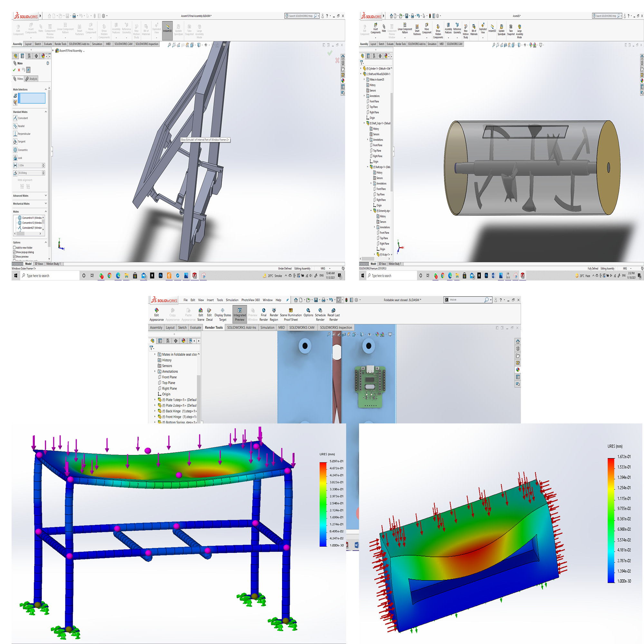
Task: Uncheck the Show popup dialog option
Action: 14,252
